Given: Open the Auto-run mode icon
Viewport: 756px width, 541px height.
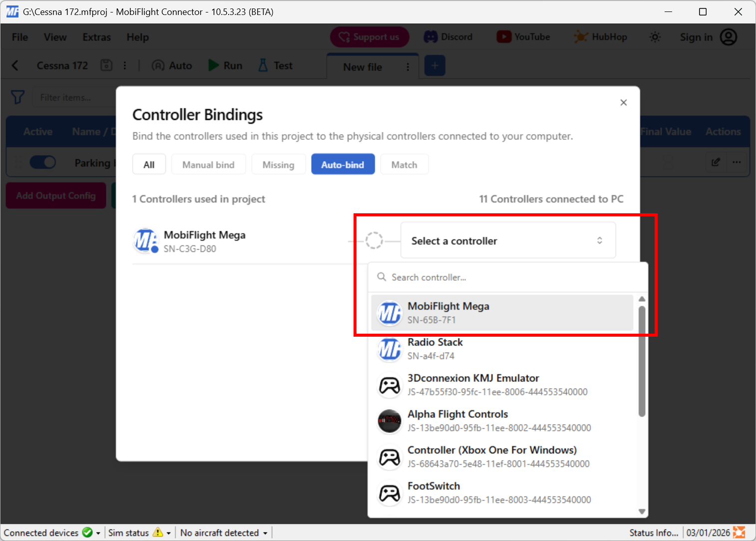Looking at the screenshot, I should [x=158, y=65].
